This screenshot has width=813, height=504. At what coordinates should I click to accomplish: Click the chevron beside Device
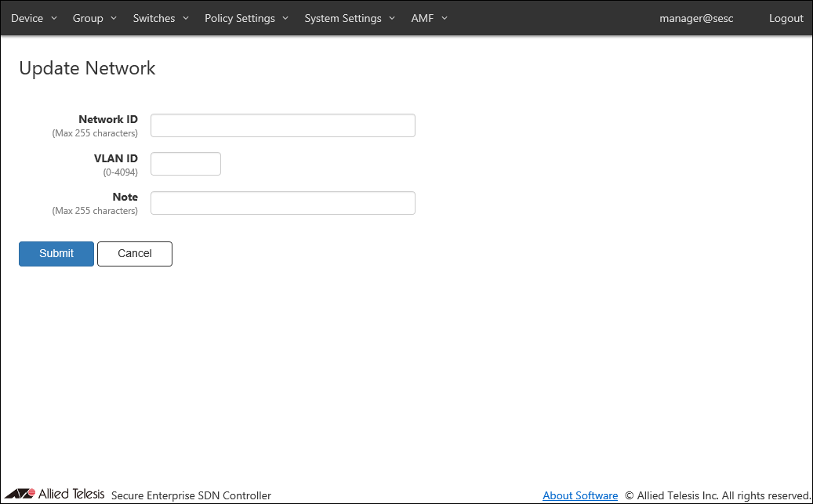pyautogui.click(x=54, y=18)
